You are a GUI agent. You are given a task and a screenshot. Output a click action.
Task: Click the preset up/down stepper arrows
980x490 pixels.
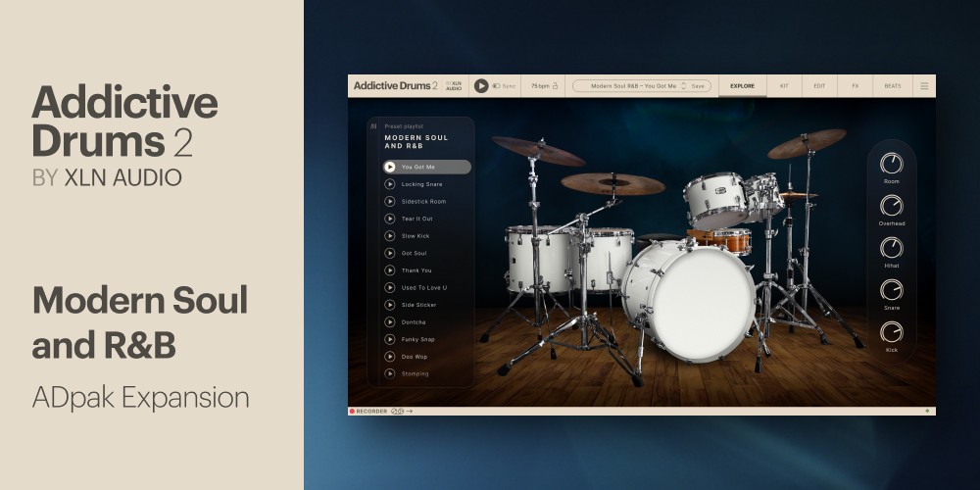683,86
